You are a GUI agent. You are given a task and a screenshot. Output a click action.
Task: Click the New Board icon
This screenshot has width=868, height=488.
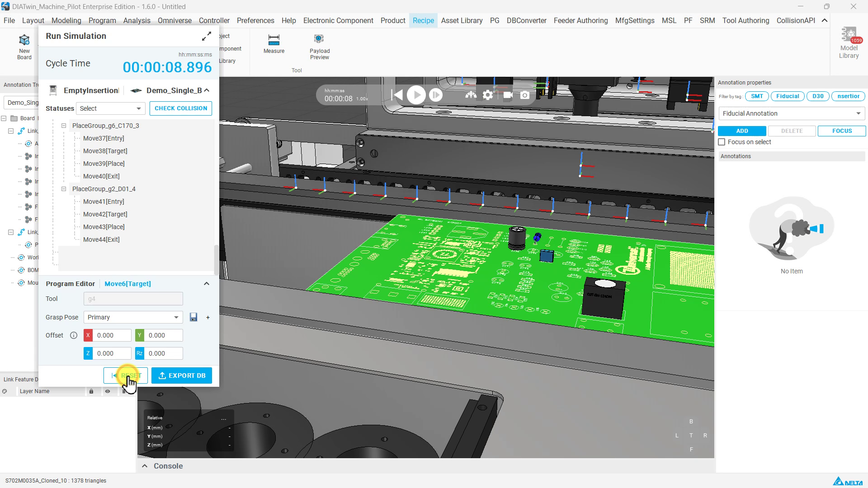tap(24, 46)
